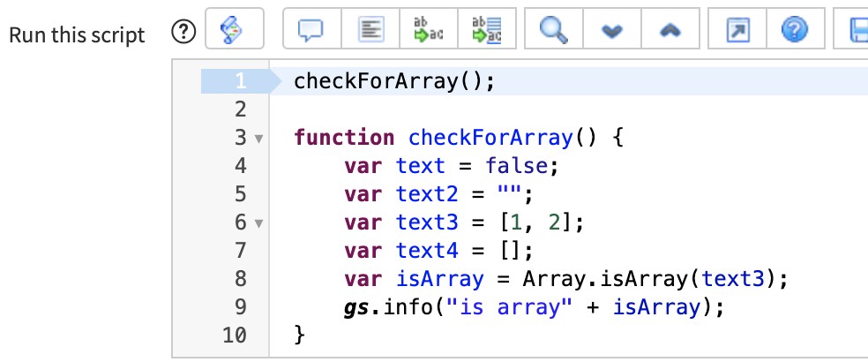Open the Replace All tool icon
The height and width of the screenshot is (362, 868).
pos(485,33)
